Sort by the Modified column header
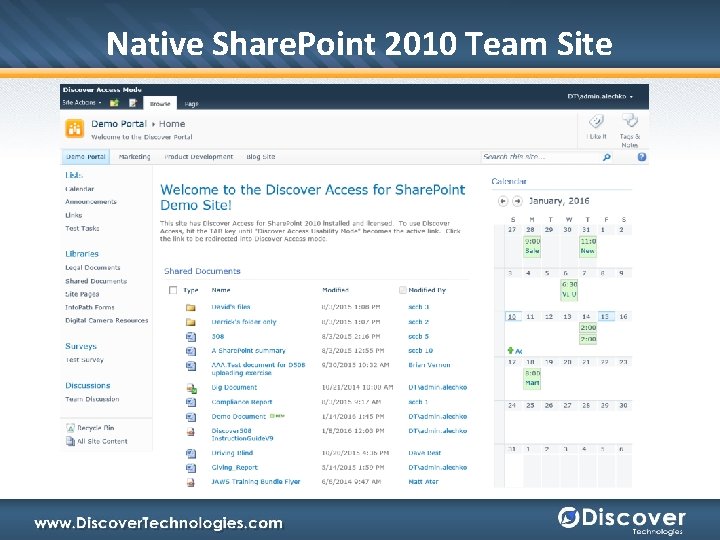This screenshot has width=720, height=540. tap(335, 290)
